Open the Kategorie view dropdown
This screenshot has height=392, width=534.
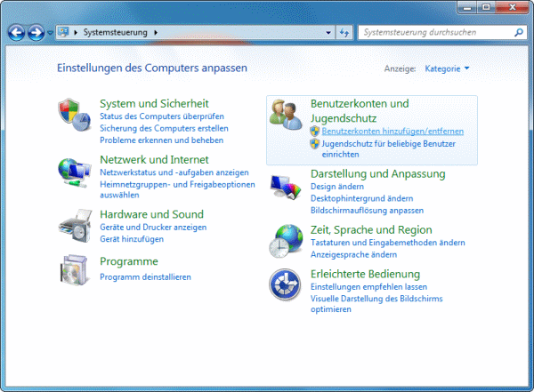click(x=447, y=68)
